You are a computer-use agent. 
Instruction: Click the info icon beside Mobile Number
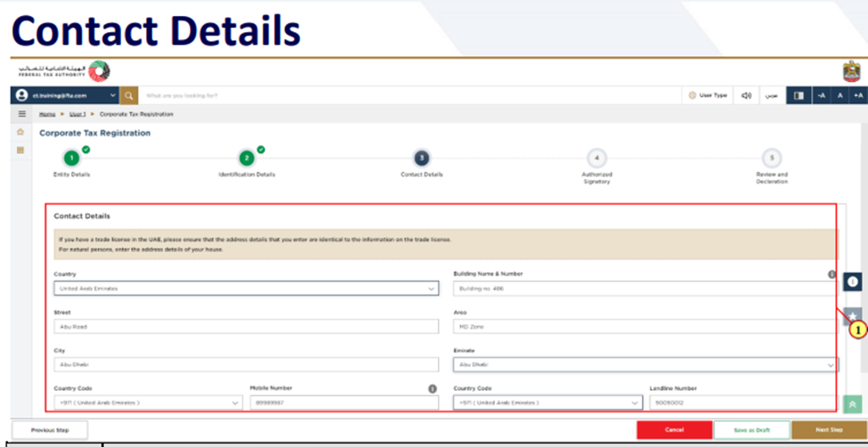point(433,388)
